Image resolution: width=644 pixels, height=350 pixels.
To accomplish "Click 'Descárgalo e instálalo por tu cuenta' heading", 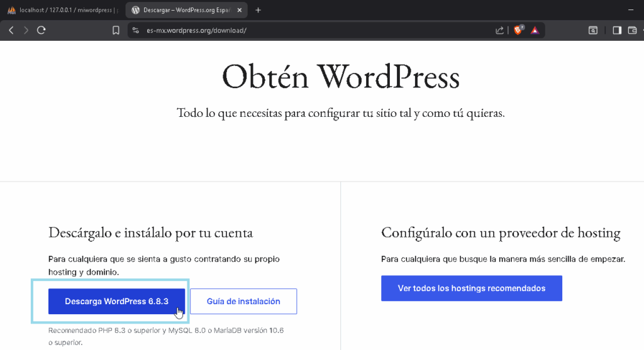I will [x=150, y=233].
